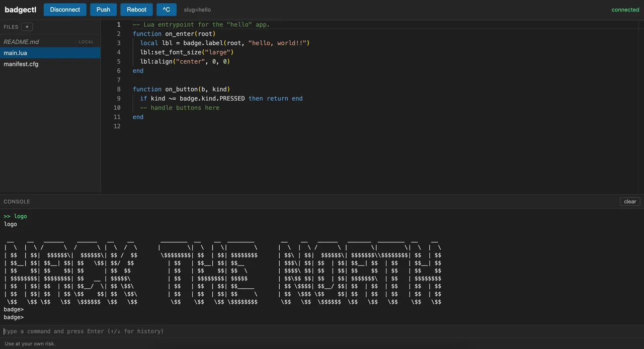Click "function on_button(b, kind)" line

pyautogui.click(x=182, y=89)
